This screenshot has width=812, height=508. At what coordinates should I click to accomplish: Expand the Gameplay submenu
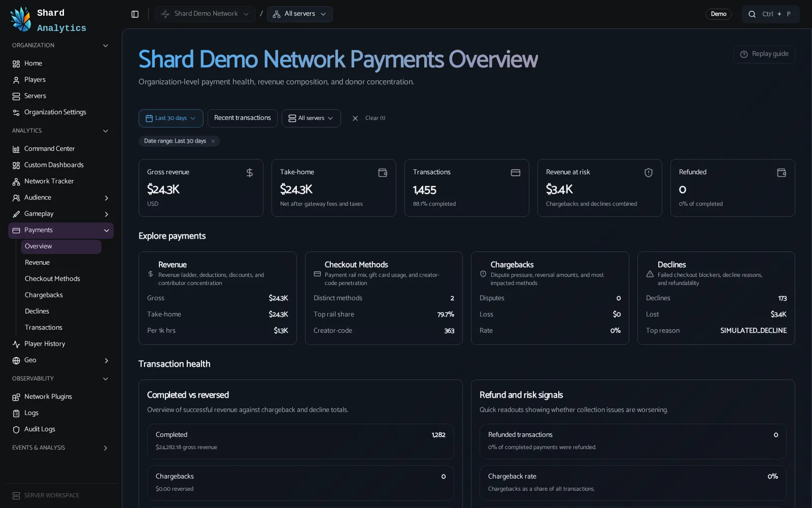[x=107, y=214]
